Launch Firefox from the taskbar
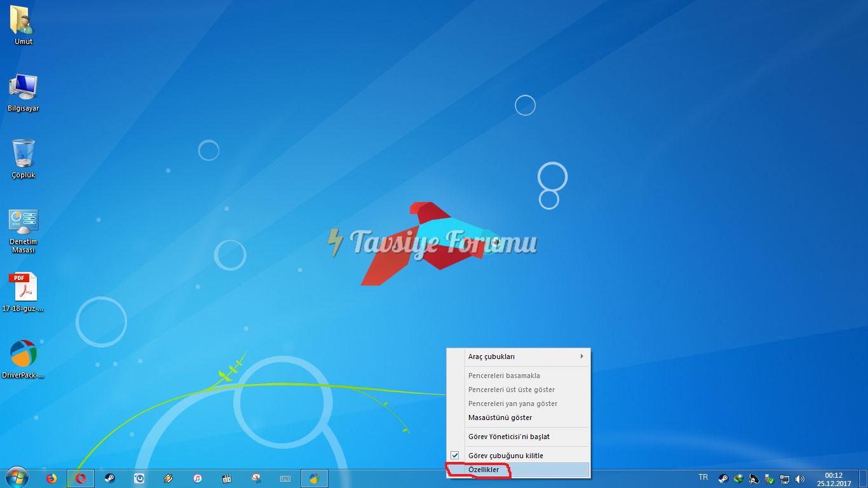The height and width of the screenshot is (488, 868). click(51, 478)
